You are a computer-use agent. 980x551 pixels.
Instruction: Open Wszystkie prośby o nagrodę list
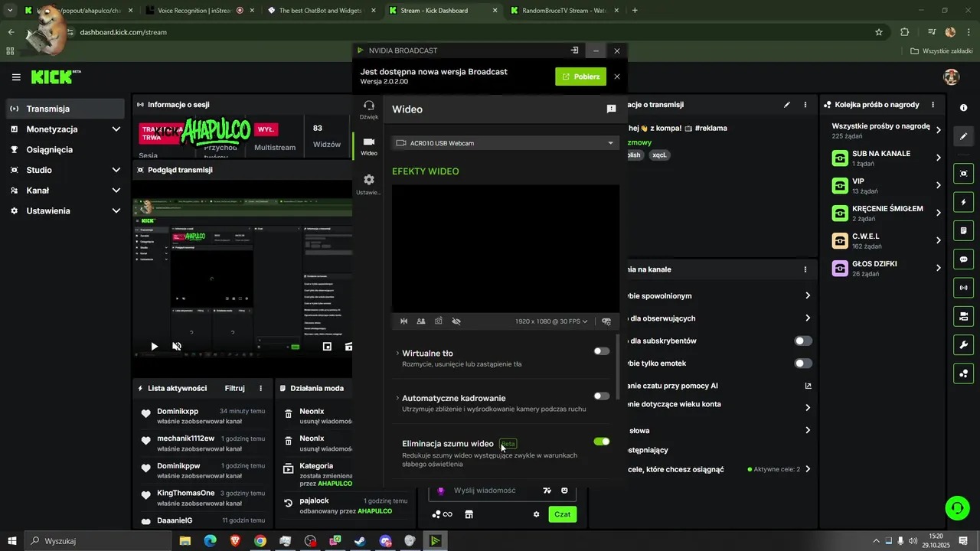tap(887, 130)
